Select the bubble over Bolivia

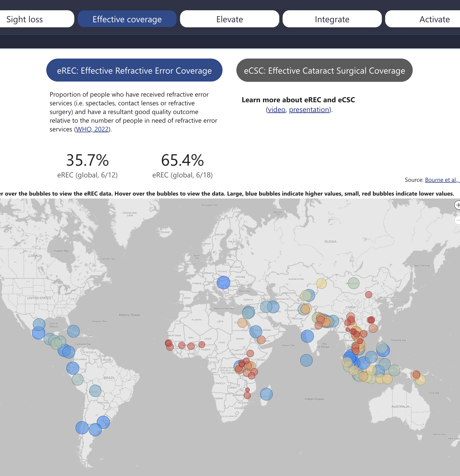95,391
